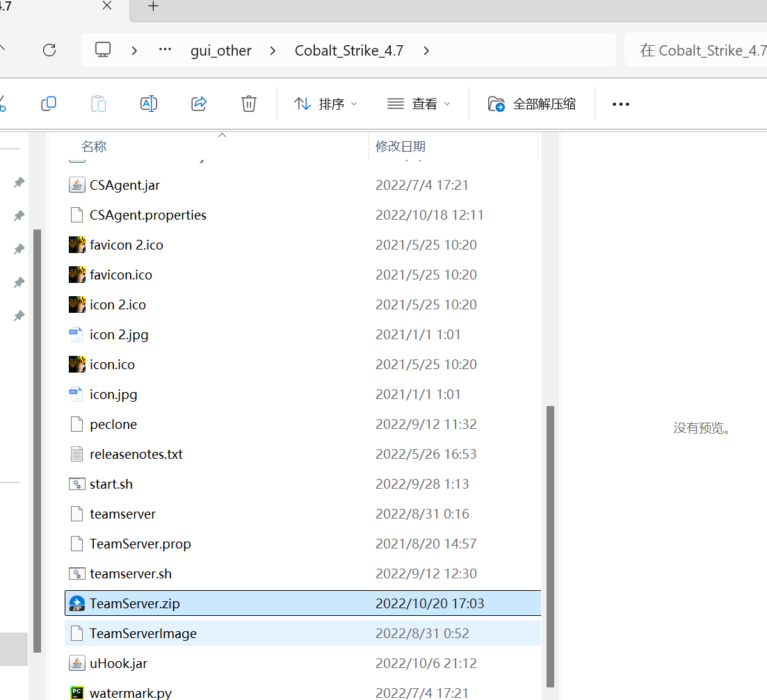Sort by the 名称 column header
Image resolution: width=767 pixels, height=700 pixels.
click(94, 146)
